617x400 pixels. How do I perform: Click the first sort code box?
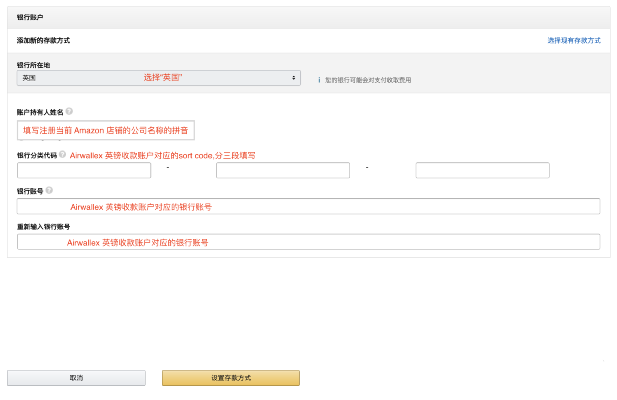tap(83, 170)
